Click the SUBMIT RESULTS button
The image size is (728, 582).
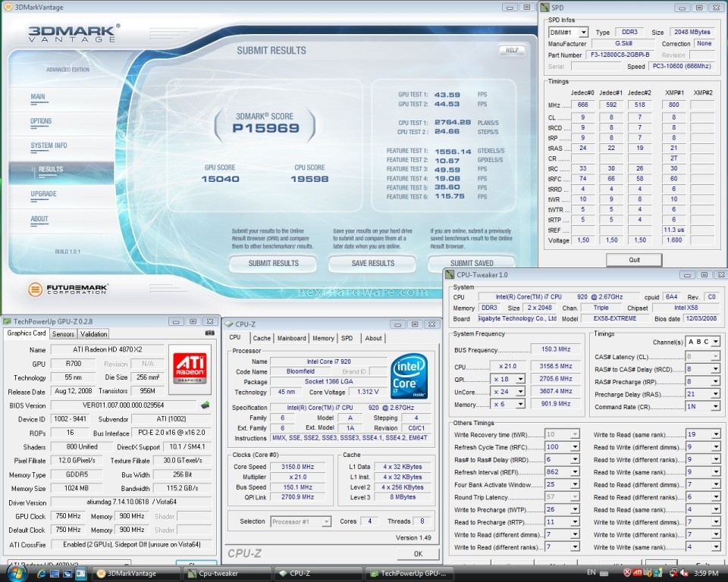coord(273,264)
